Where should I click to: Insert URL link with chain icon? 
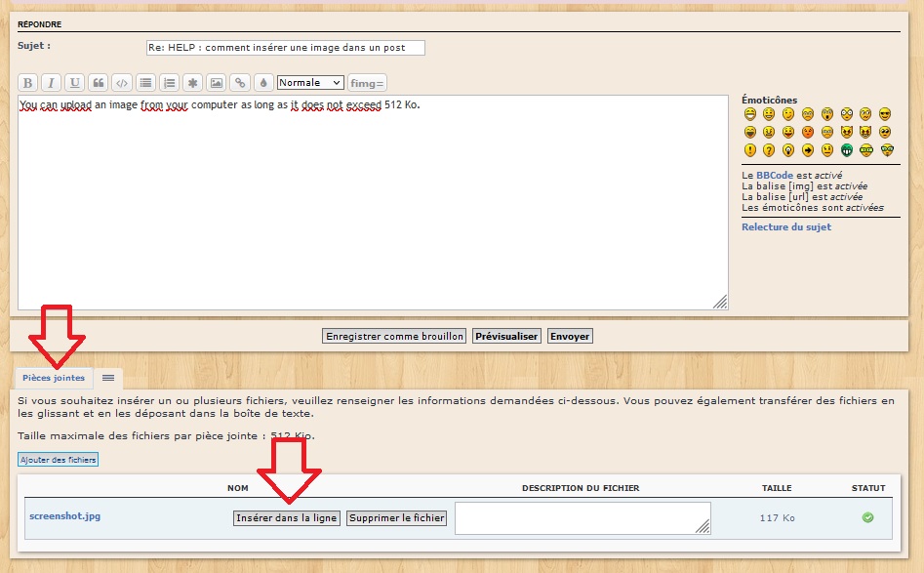(240, 83)
